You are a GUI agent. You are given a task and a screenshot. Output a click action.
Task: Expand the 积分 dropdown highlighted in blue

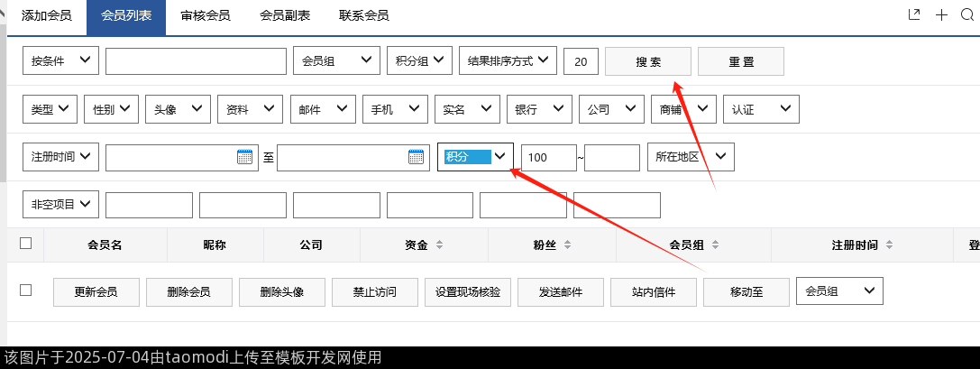point(476,157)
